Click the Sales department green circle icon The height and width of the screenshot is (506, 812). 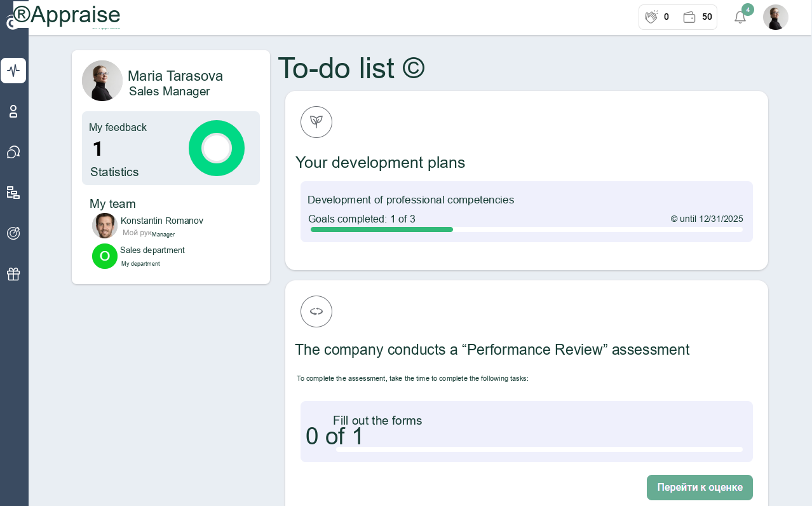[105, 256]
